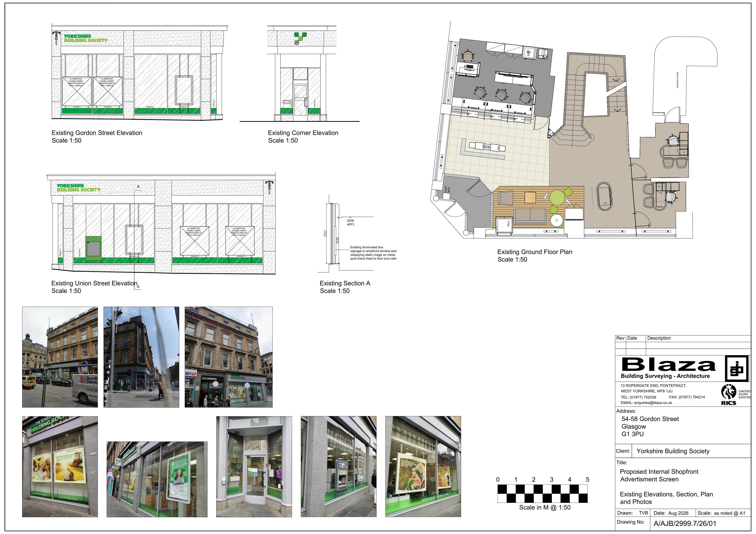The image size is (756, 534).
Task: Click the enquiries@blaza.co.uk email text
Action: click(653, 403)
